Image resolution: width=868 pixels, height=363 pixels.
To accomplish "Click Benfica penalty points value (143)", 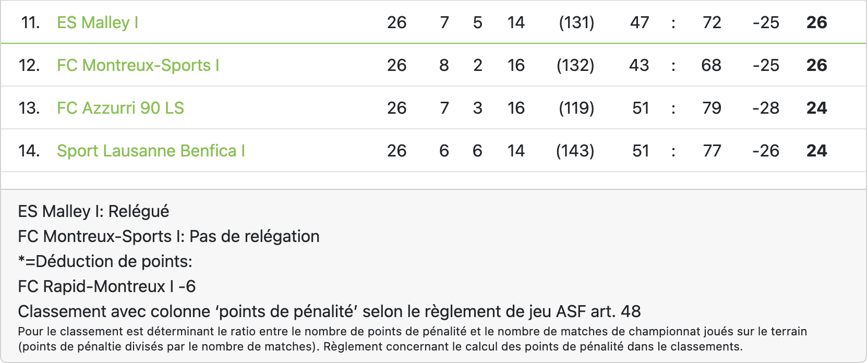I will pyautogui.click(x=575, y=151).
